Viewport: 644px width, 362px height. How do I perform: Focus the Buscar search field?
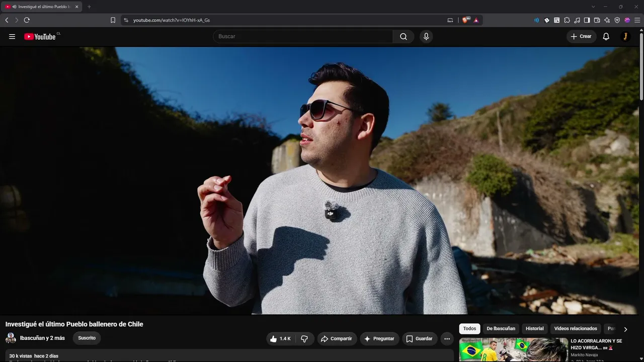pos(303,36)
